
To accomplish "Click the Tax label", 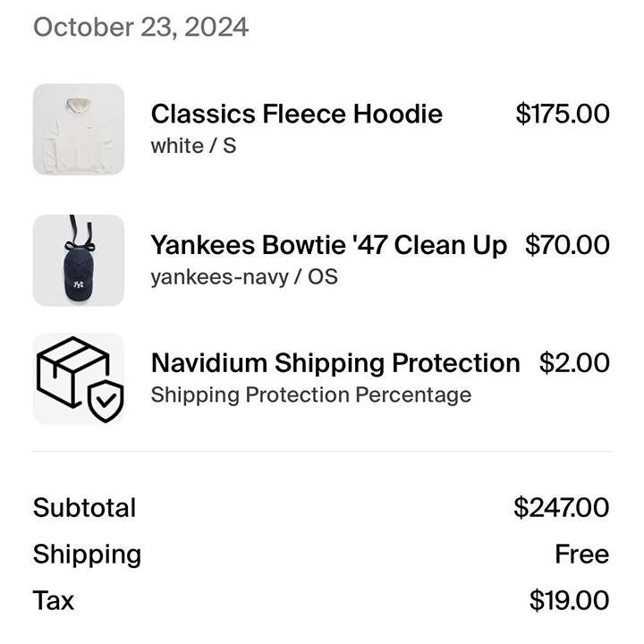I will coord(54,600).
